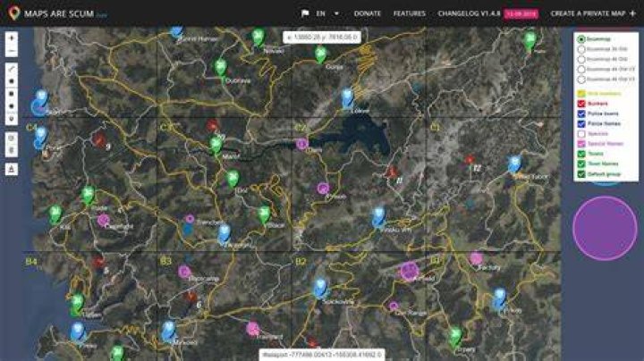The image size is (644, 361).
Task: Select the draw rectangle tool
Action: 12,94
